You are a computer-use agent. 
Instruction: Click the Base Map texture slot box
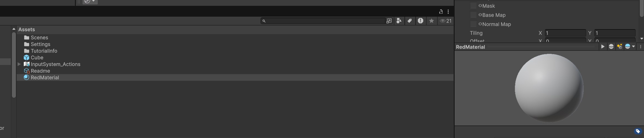click(473, 15)
